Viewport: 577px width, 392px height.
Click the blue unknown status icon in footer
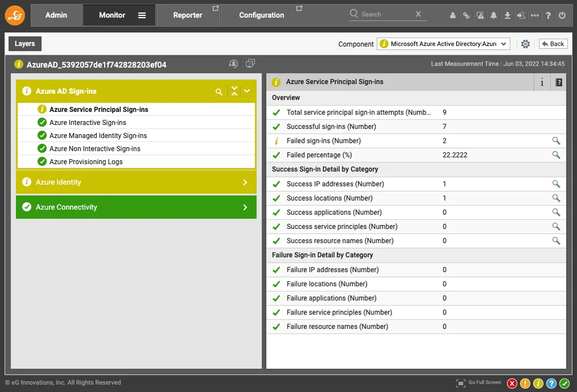coord(551,383)
